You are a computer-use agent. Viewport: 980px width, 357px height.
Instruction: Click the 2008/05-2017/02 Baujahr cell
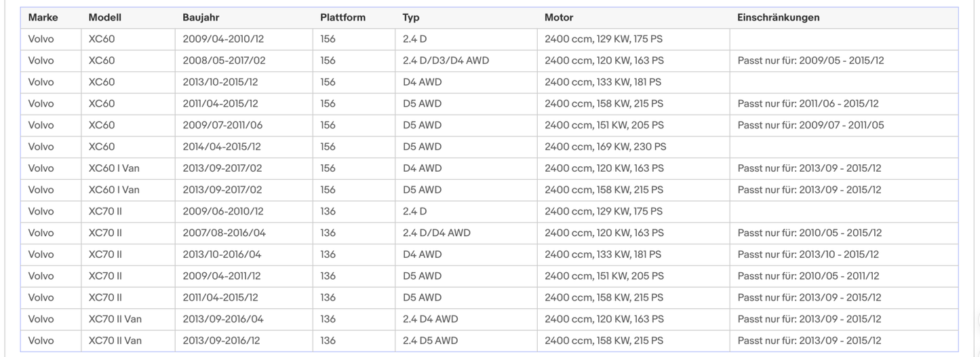click(224, 60)
